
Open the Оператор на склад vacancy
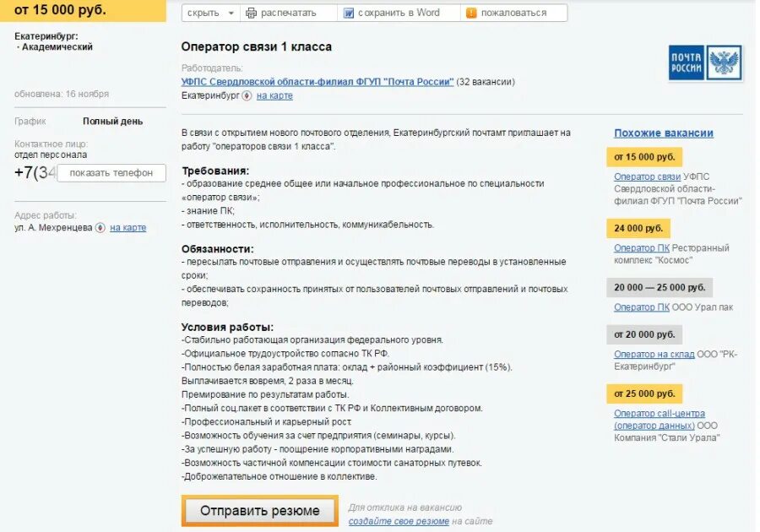point(654,354)
